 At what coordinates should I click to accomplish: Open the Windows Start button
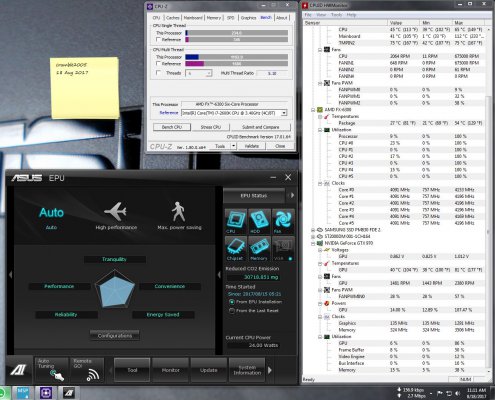pyautogui.click(x=4, y=393)
